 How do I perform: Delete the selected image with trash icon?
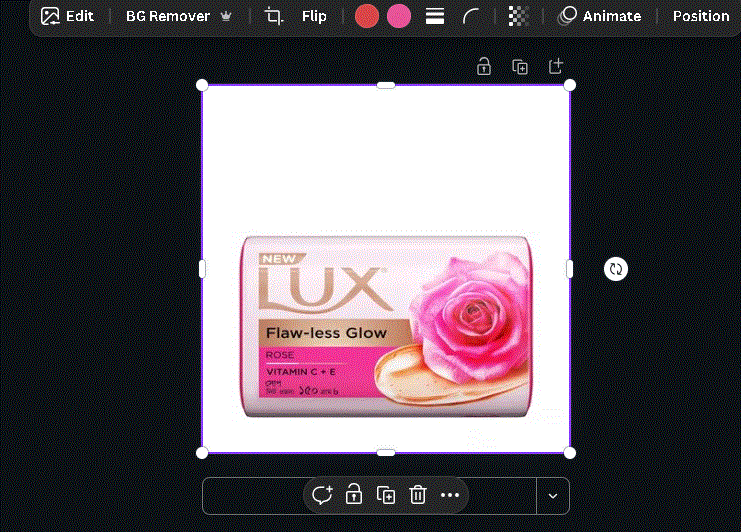point(418,495)
